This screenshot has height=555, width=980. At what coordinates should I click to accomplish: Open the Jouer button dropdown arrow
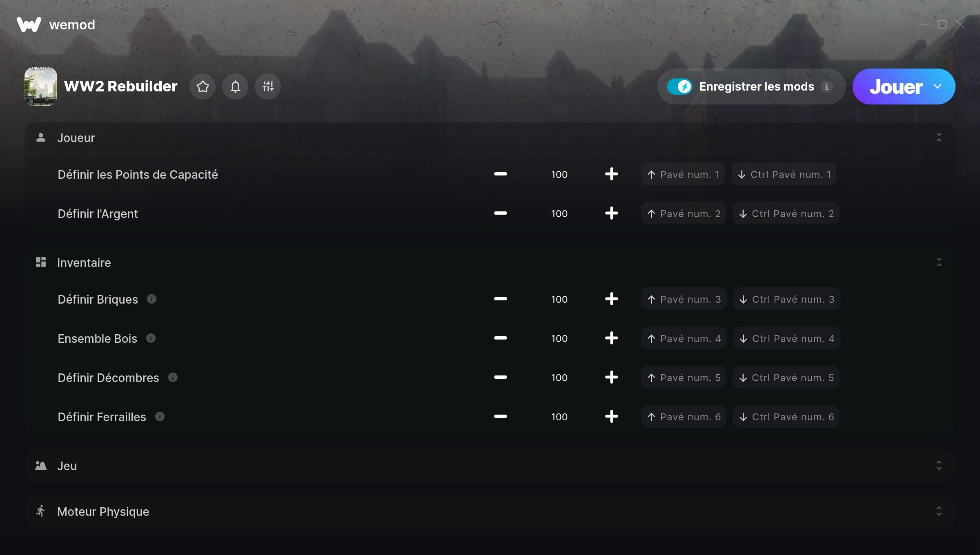[x=938, y=87]
